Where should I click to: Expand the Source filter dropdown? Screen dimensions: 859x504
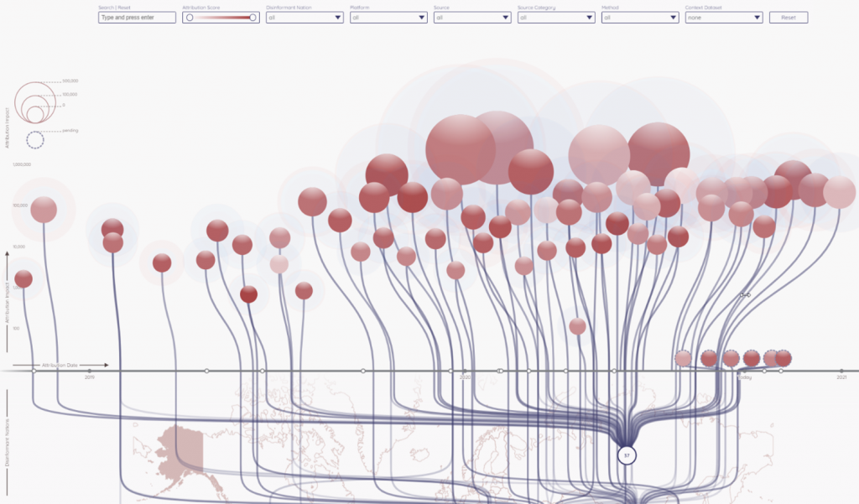pyautogui.click(x=472, y=18)
